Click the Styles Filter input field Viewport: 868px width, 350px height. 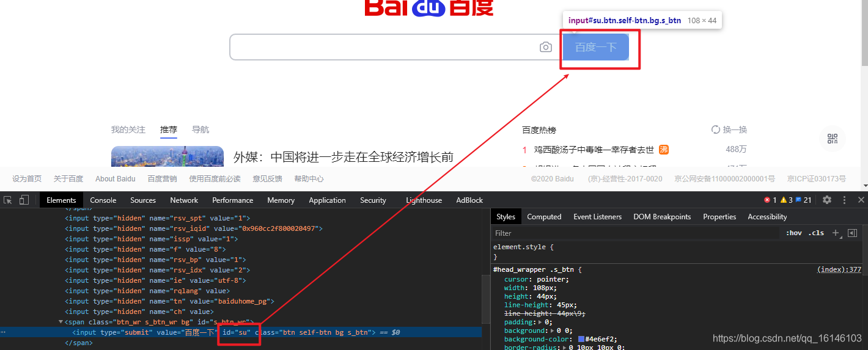point(636,233)
